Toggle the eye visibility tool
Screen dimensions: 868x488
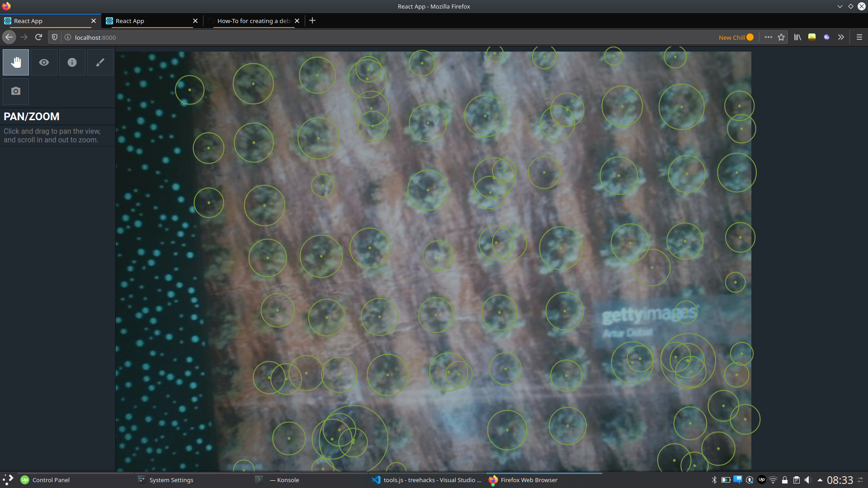click(44, 62)
